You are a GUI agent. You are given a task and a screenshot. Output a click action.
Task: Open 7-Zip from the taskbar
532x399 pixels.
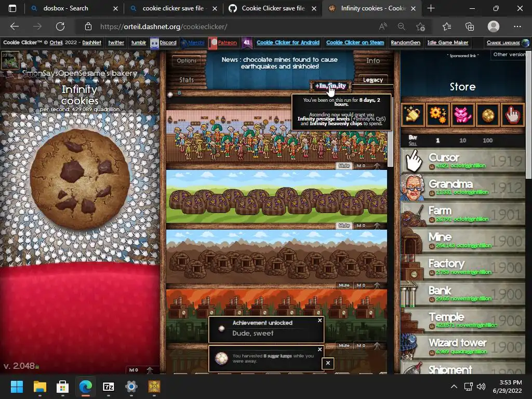coord(108,387)
